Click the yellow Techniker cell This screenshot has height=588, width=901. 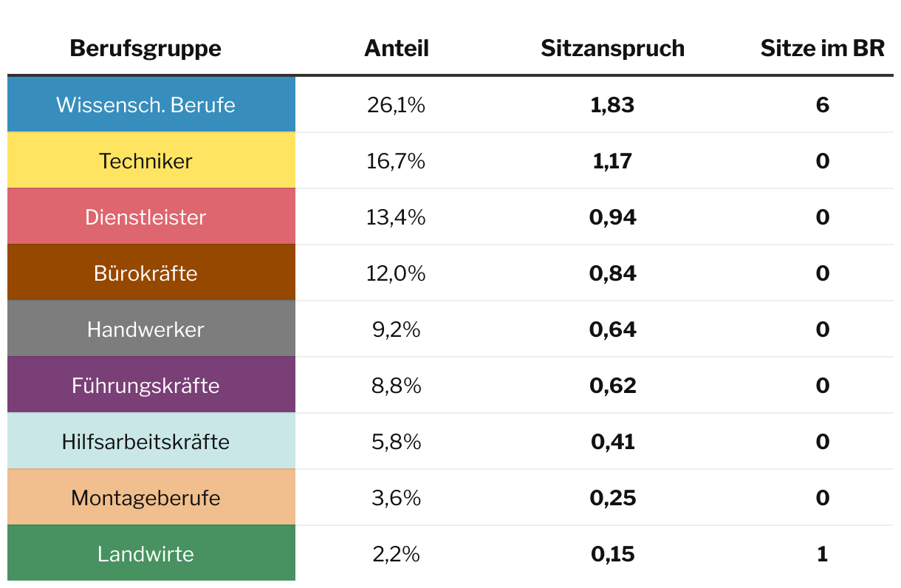[145, 161]
